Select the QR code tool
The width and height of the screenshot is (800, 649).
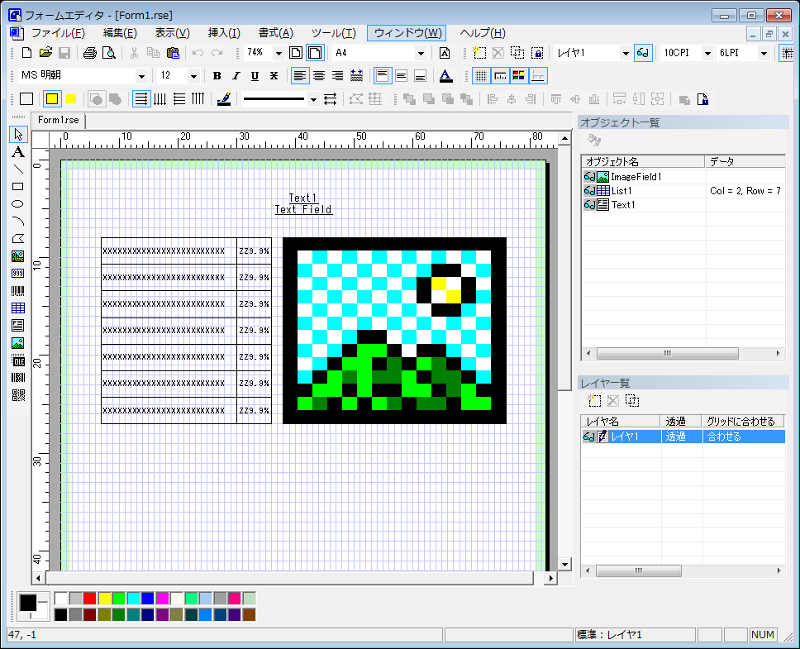pos(18,395)
